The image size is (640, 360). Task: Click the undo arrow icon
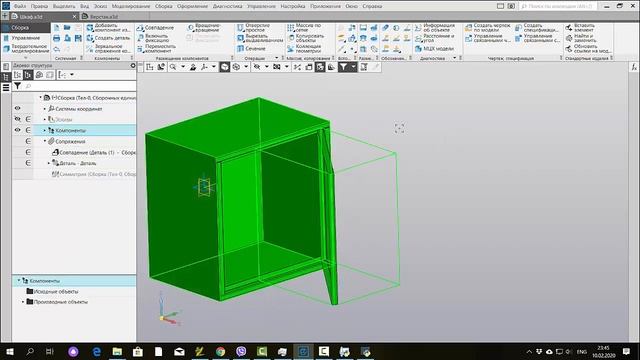coord(56,49)
